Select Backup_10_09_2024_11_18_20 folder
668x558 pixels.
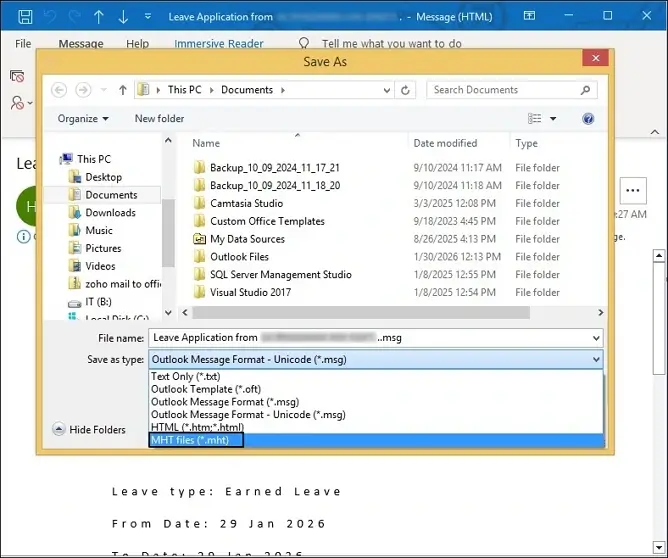coord(275,186)
